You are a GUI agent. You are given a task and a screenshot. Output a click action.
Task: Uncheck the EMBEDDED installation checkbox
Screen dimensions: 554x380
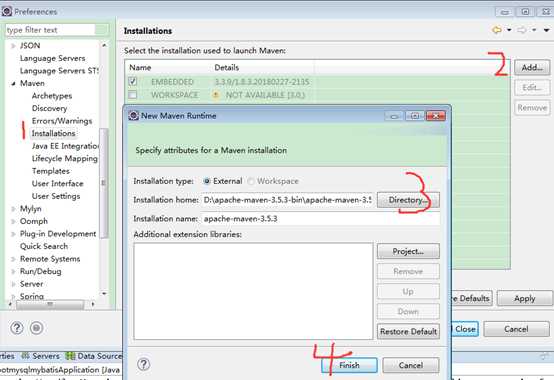click(x=133, y=82)
